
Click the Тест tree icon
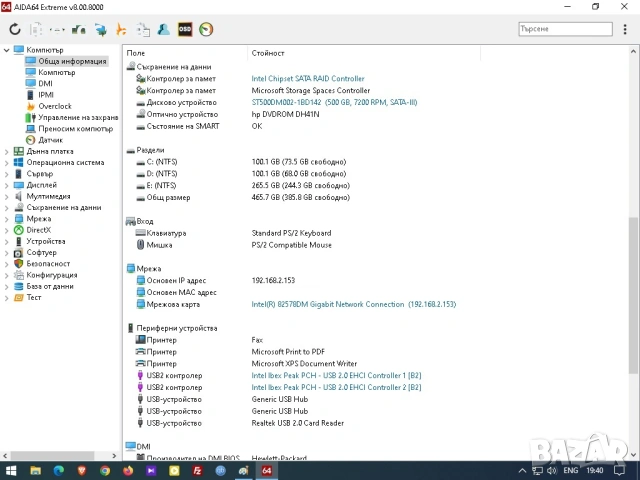coord(18,298)
